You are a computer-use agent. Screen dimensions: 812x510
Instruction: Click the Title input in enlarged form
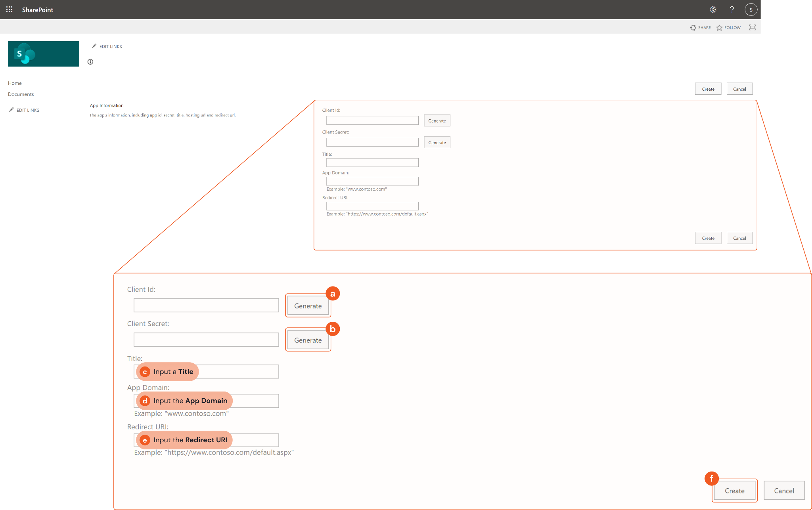coord(238,372)
